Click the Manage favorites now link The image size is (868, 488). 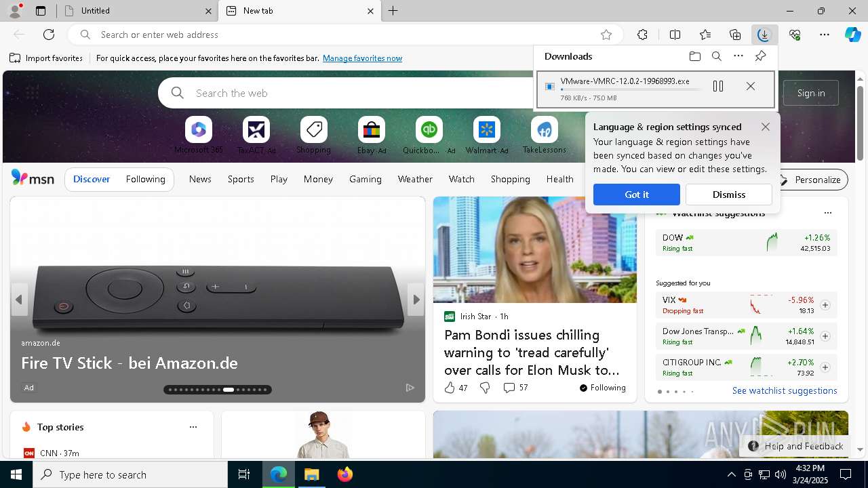[362, 58]
